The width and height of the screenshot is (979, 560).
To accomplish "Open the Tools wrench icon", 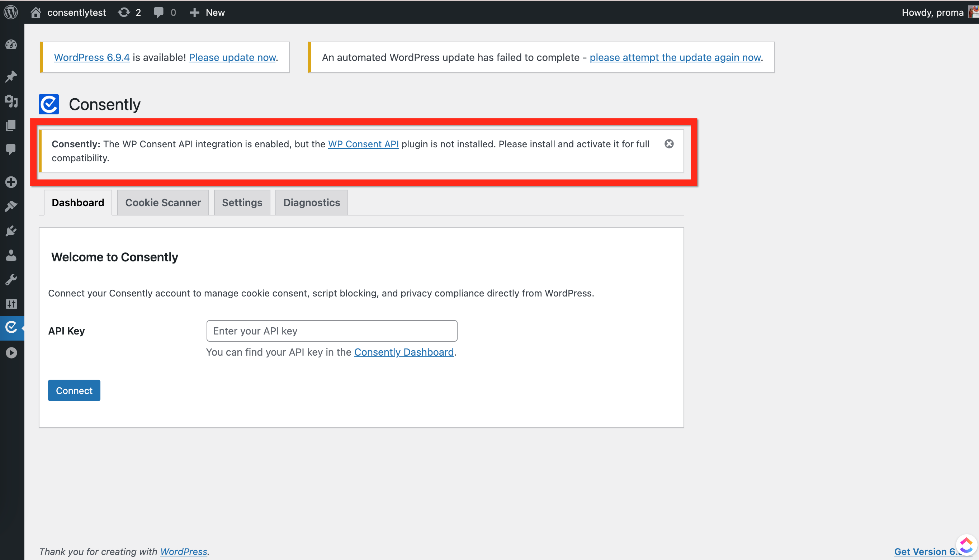I will pos(11,279).
